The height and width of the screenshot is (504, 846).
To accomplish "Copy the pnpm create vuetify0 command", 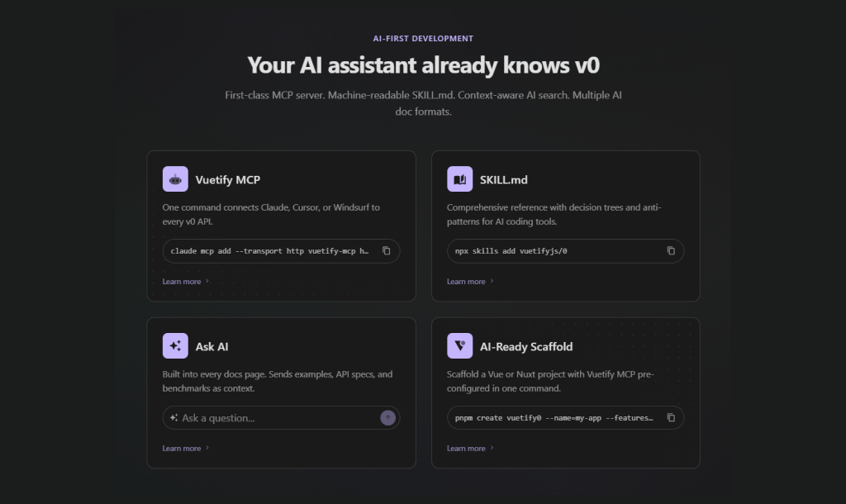I will (671, 418).
